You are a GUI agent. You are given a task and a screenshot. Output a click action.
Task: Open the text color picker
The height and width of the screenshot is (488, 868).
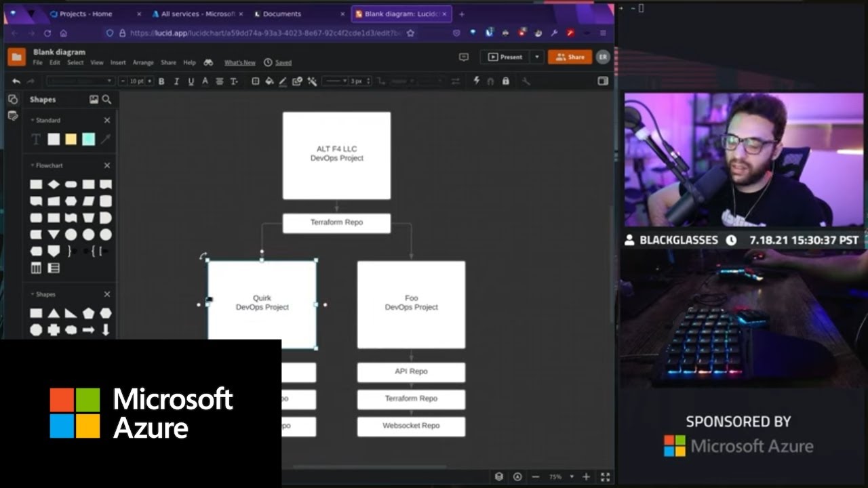[205, 81]
